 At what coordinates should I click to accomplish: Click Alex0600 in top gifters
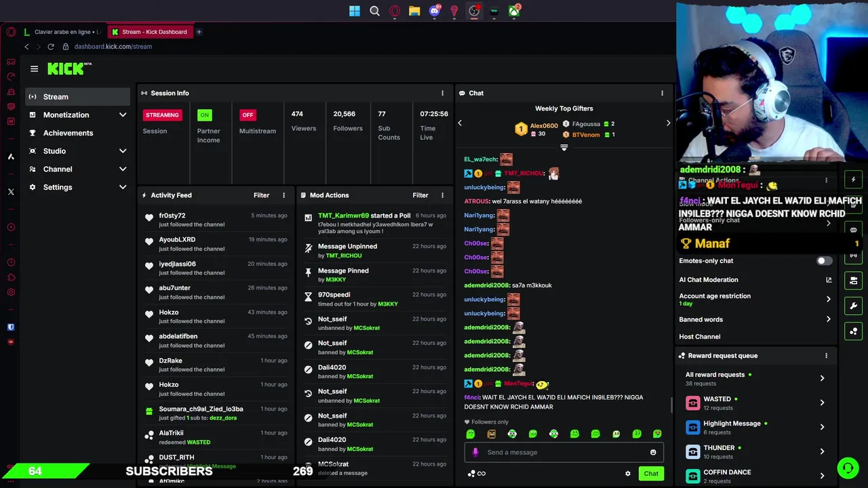point(544,125)
